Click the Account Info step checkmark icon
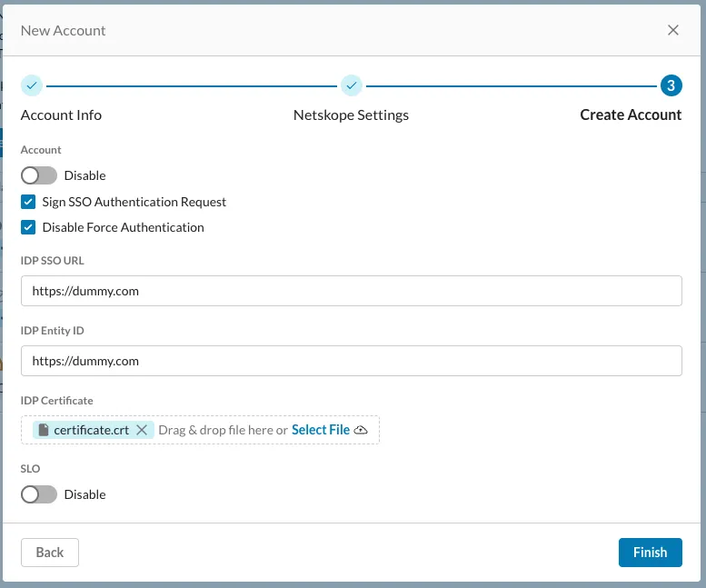 [32, 85]
